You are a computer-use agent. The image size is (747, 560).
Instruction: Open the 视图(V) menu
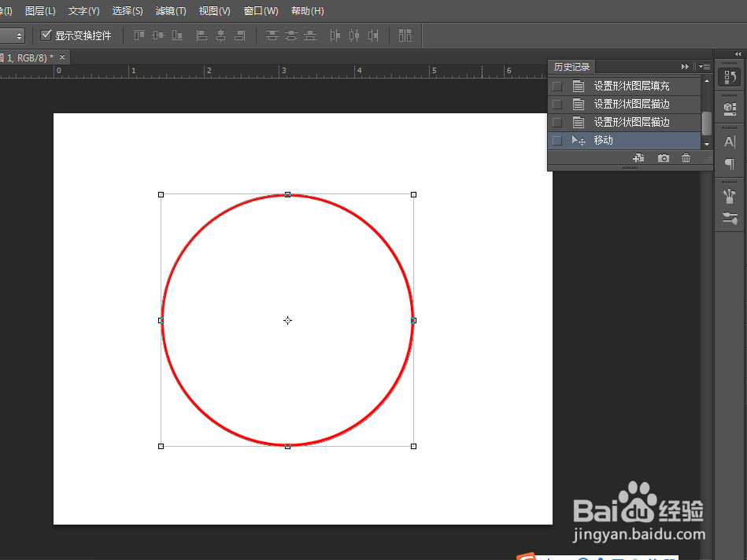pyautogui.click(x=214, y=10)
